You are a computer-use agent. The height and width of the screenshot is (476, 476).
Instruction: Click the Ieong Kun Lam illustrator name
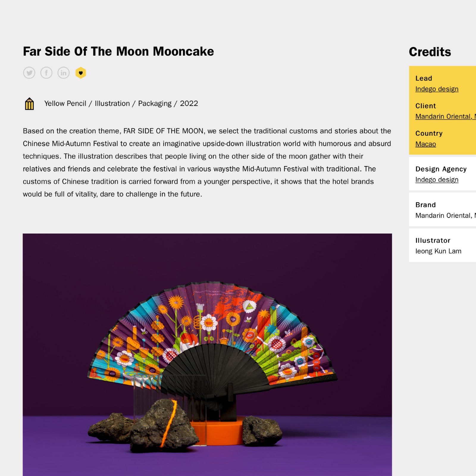438,251
